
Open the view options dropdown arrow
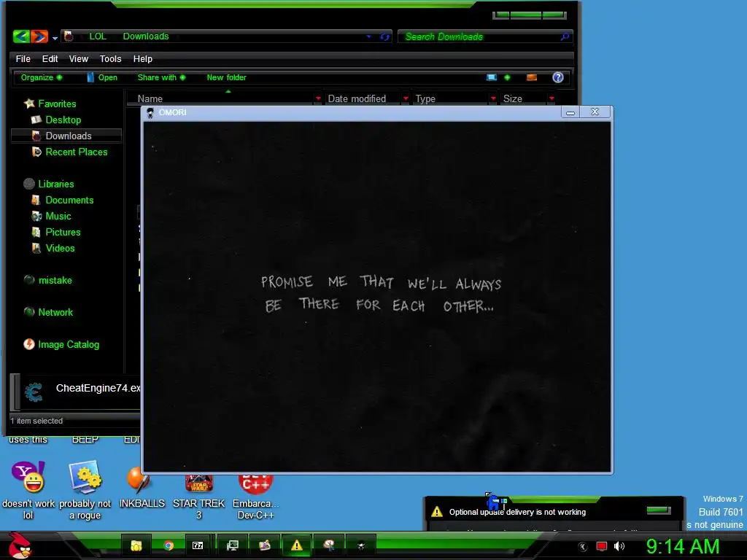click(507, 77)
